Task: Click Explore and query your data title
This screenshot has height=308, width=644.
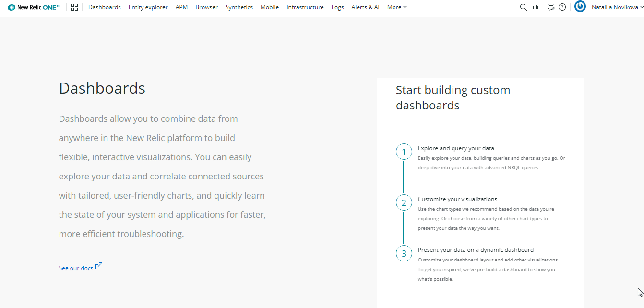Action: [456, 148]
